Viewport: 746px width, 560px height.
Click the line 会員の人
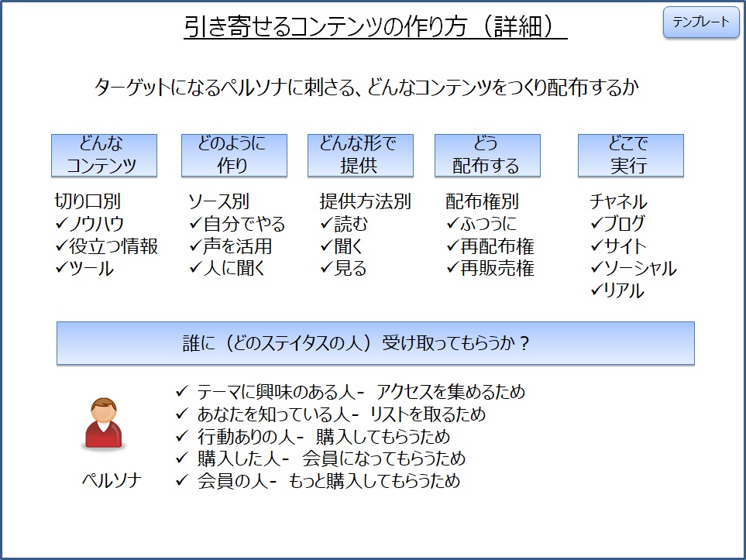(x=318, y=480)
